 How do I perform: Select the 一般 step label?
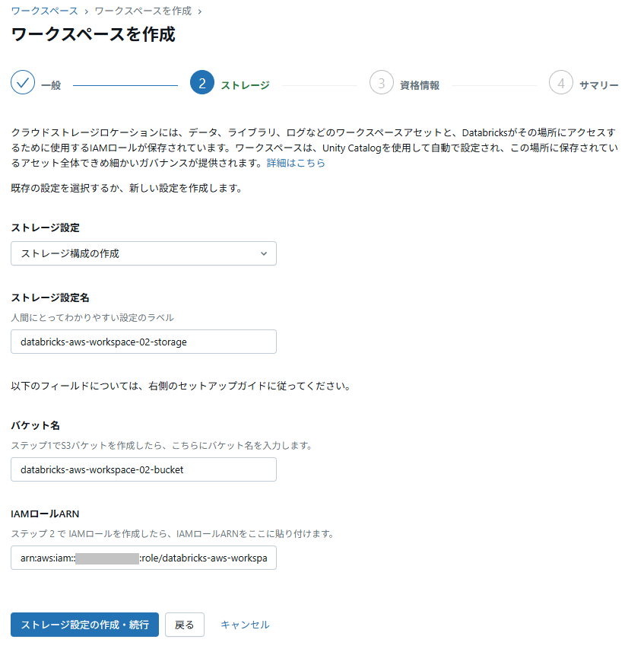click(51, 85)
